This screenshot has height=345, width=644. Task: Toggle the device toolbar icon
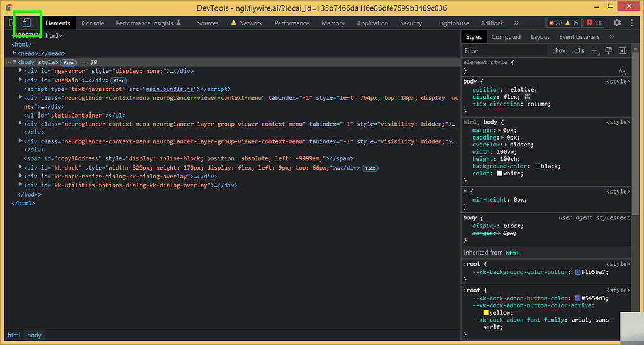pos(26,23)
